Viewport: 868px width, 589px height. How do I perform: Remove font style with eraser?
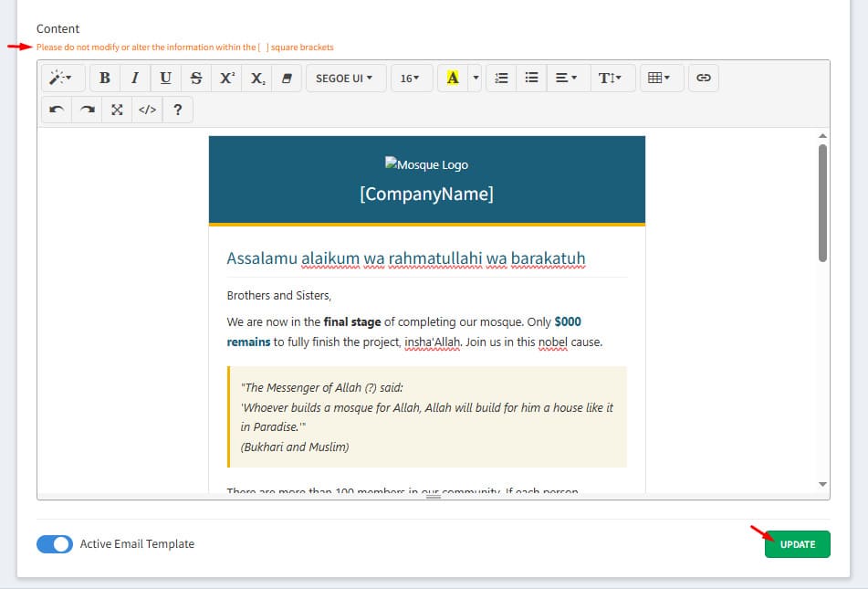[287, 79]
